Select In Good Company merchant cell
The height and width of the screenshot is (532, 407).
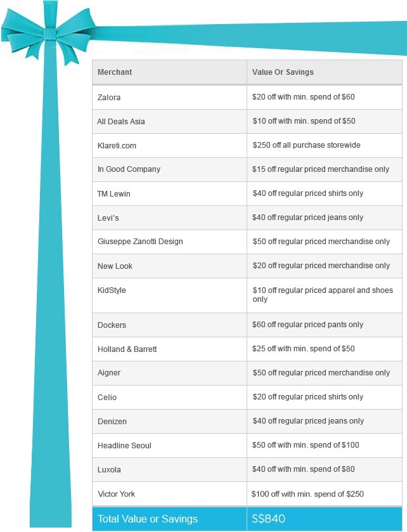click(x=169, y=169)
